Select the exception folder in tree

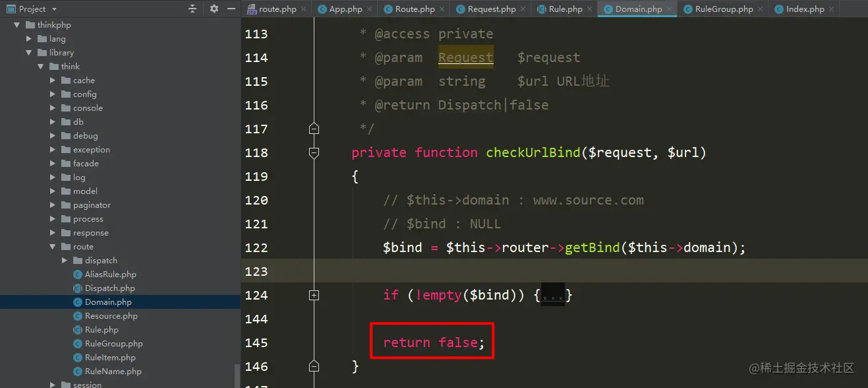click(x=92, y=150)
